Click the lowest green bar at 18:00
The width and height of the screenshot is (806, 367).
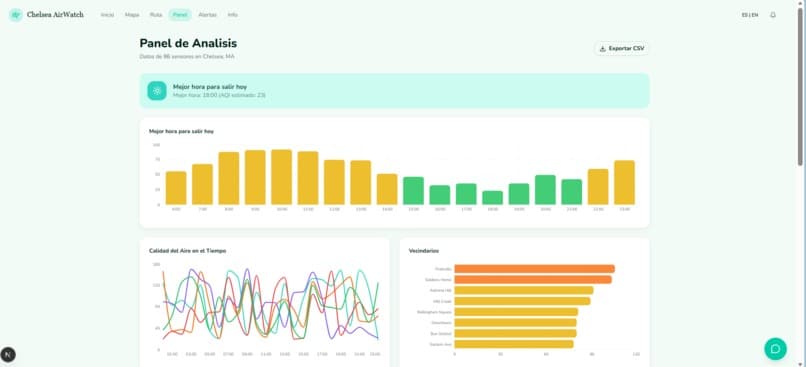pyautogui.click(x=492, y=198)
